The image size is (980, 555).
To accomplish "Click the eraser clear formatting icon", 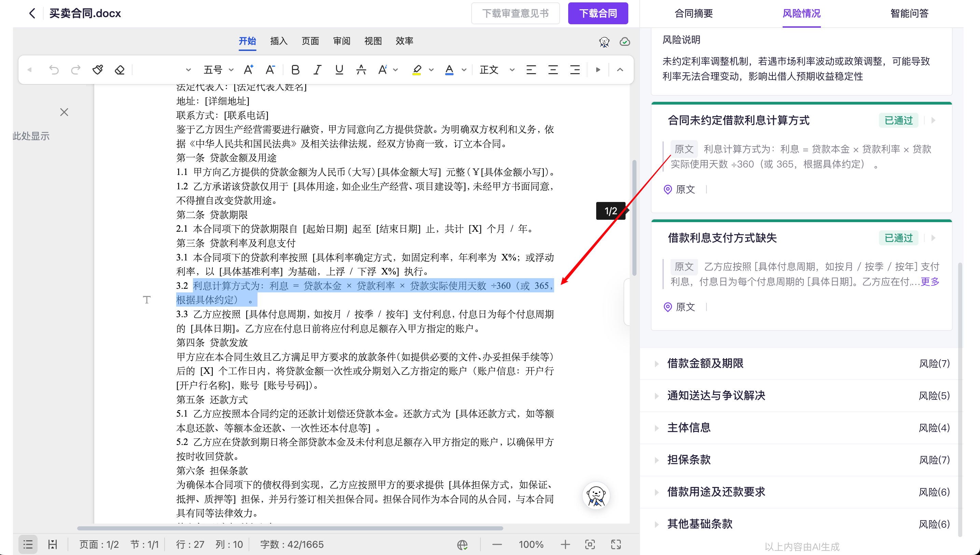I will [120, 70].
